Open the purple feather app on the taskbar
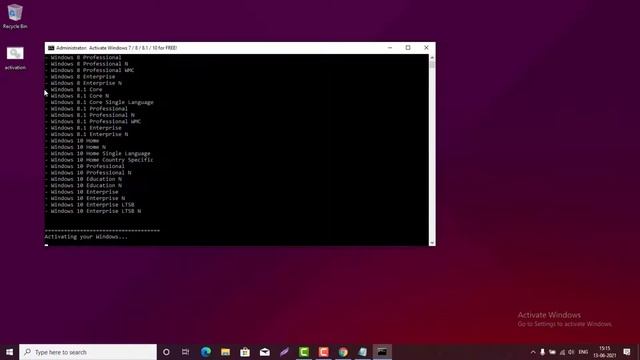This screenshot has height=360, width=640. 284,352
